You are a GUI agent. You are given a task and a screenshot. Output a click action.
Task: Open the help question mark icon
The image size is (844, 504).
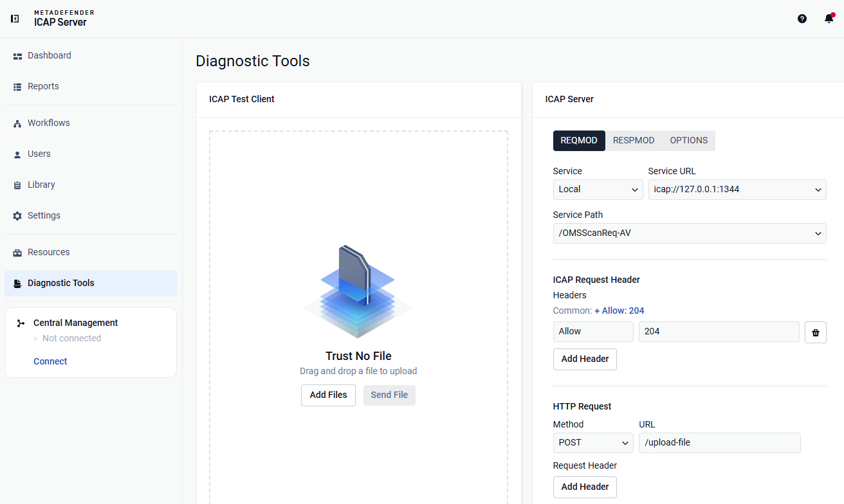pos(802,19)
